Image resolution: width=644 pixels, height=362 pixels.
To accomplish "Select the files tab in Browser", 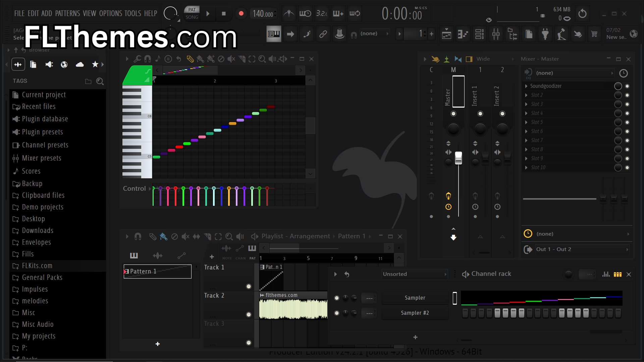I will [x=33, y=64].
